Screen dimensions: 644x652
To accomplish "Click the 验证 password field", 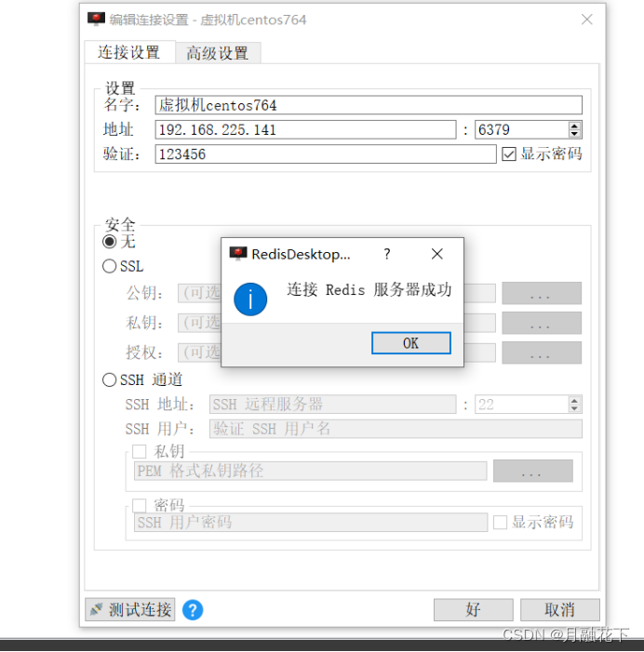I will point(326,154).
